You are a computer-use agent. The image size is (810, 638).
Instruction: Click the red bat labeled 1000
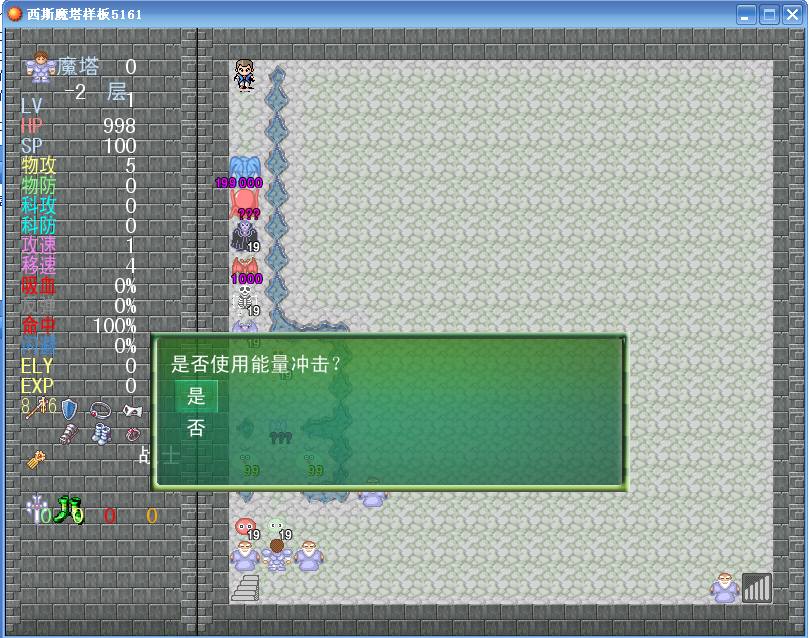[246, 269]
